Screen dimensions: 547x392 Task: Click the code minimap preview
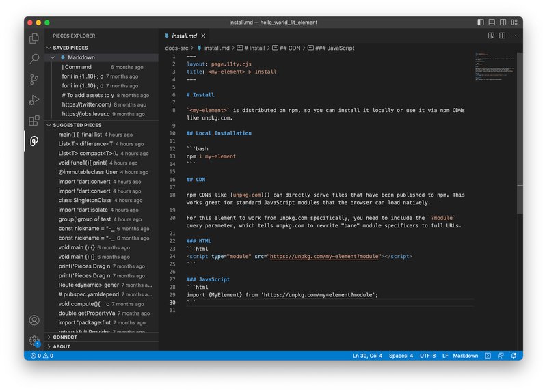coord(494,66)
